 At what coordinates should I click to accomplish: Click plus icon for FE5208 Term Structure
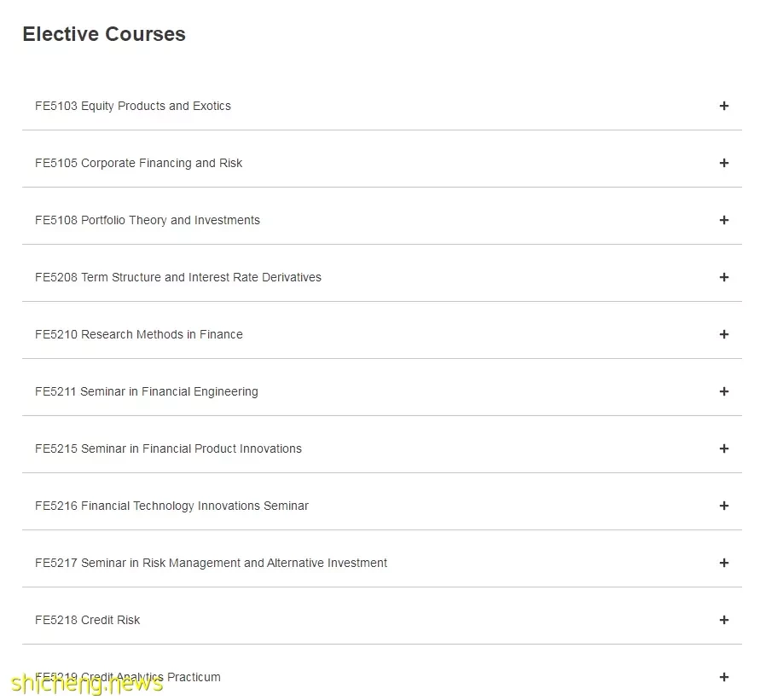[723, 277]
